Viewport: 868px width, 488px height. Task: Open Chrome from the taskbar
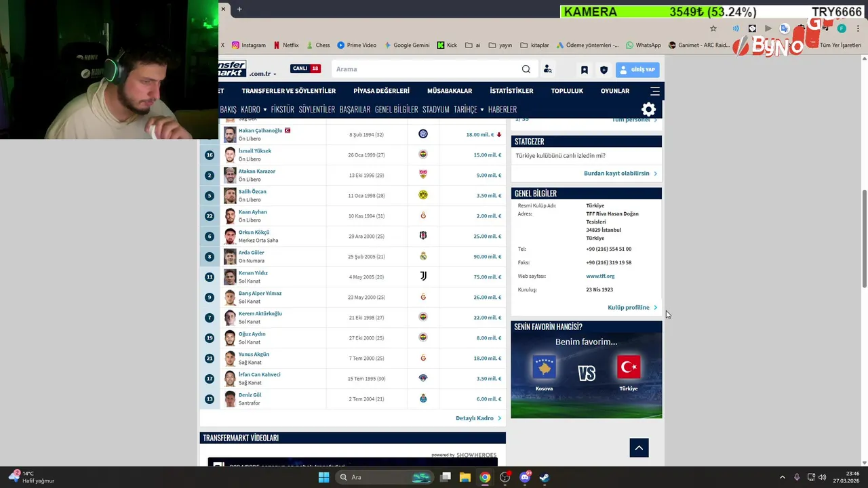(485, 477)
